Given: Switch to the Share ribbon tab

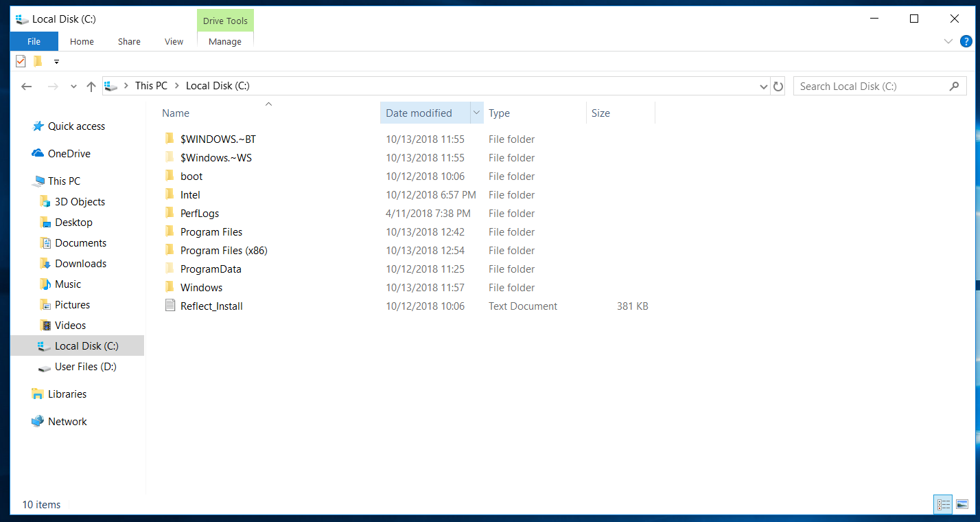Looking at the screenshot, I should pos(129,41).
